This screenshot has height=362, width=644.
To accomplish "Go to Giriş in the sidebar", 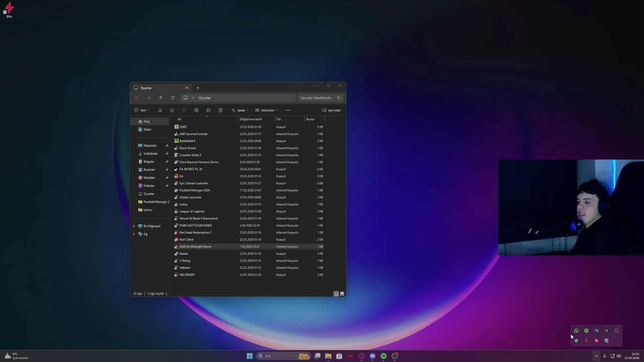I will pos(150,121).
